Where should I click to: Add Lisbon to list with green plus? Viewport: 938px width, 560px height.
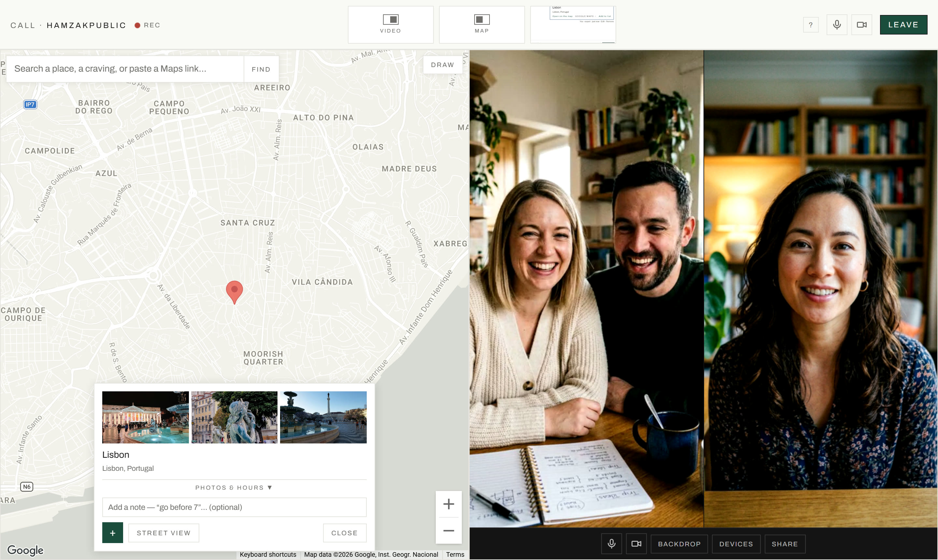[112, 533]
